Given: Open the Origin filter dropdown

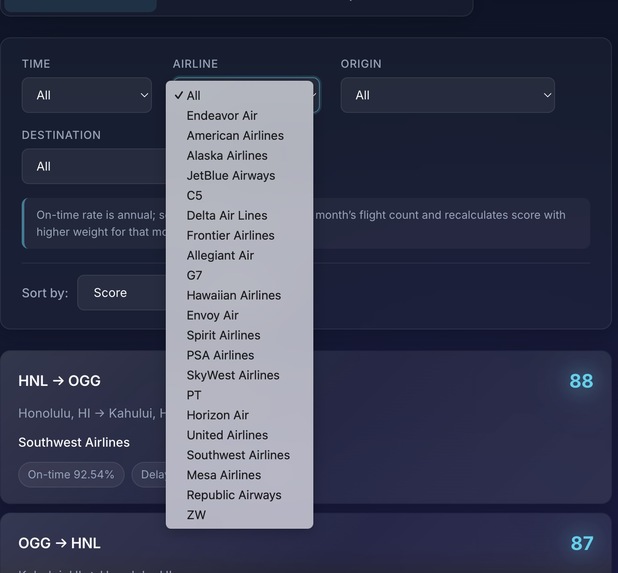Looking at the screenshot, I should point(448,95).
